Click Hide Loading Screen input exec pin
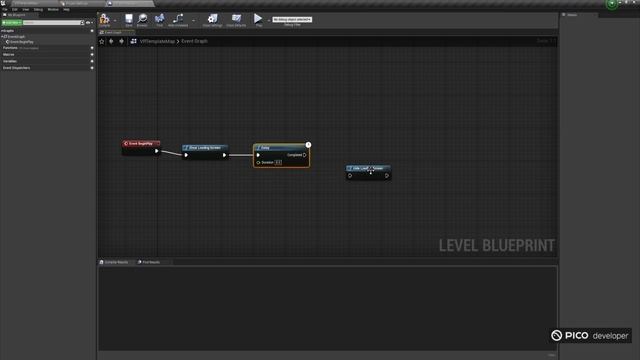640x360 pixels. 350,176
